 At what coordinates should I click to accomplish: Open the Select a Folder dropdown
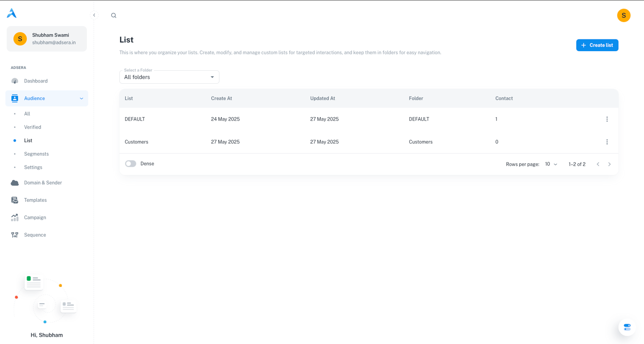pyautogui.click(x=169, y=77)
